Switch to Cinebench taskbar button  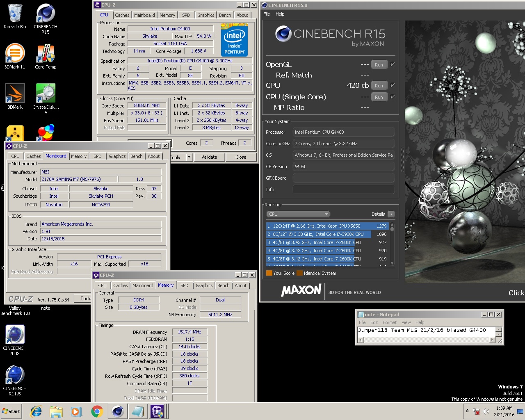118,411
